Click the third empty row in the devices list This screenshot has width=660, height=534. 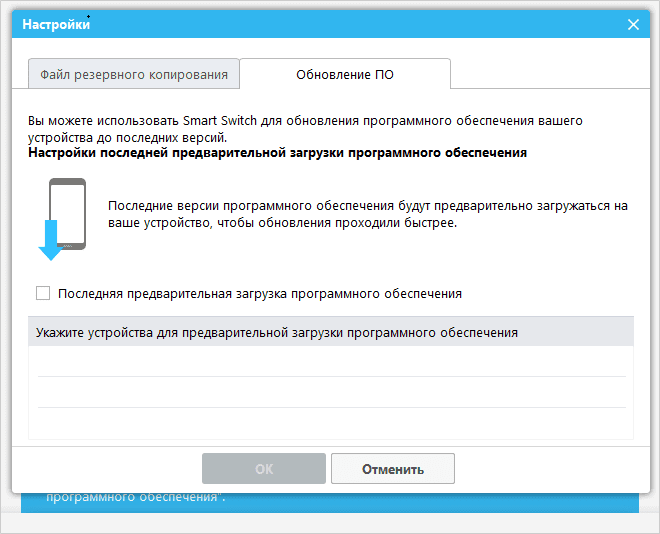click(330, 423)
